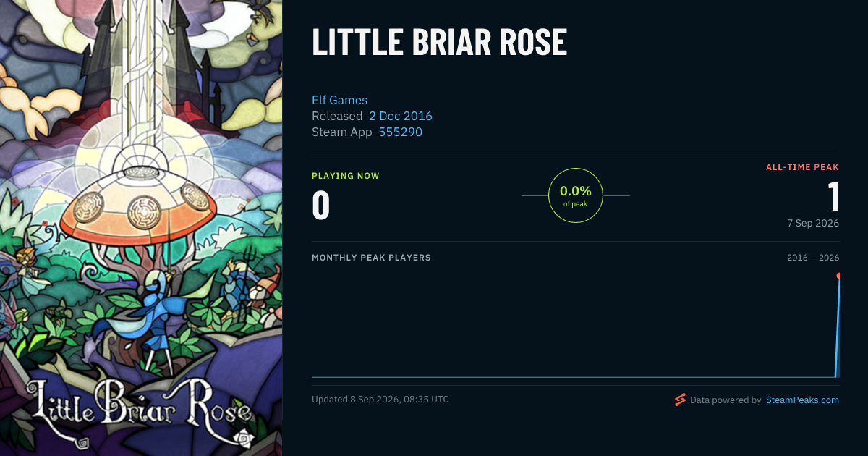Click the Monthly Peak Players label
Viewport: 868px width, 456px height.
click(x=371, y=258)
